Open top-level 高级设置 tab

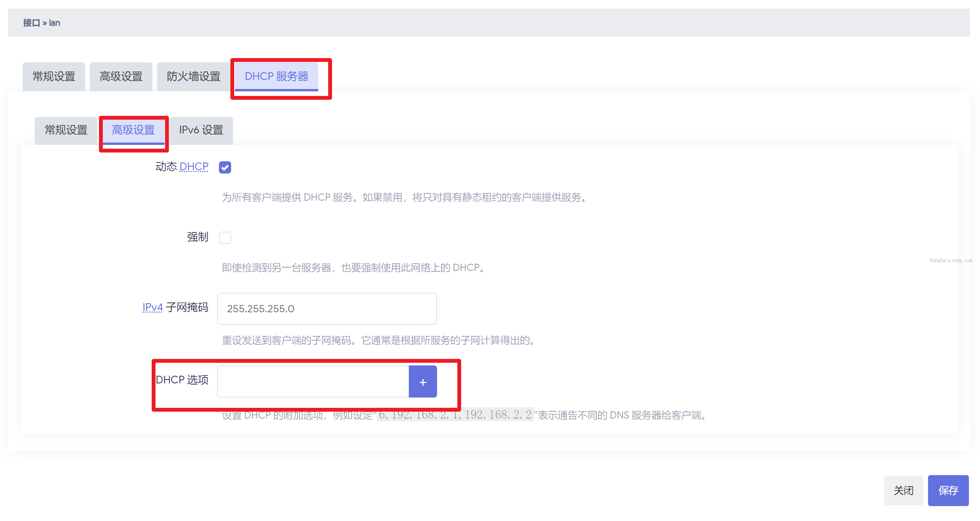pyautogui.click(x=121, y=76)
